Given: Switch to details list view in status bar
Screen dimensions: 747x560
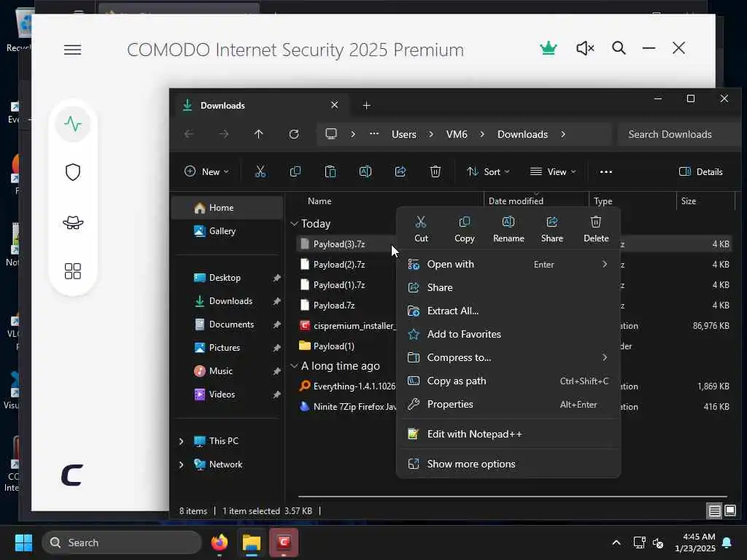Looking at the screenshot, I should 714,511.
